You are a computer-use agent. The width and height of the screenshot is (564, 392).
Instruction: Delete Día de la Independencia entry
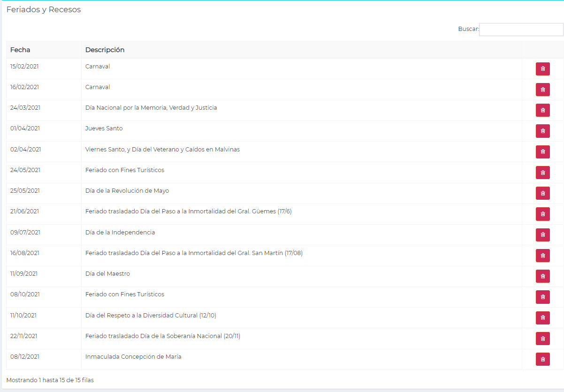(x=542, y=235)
